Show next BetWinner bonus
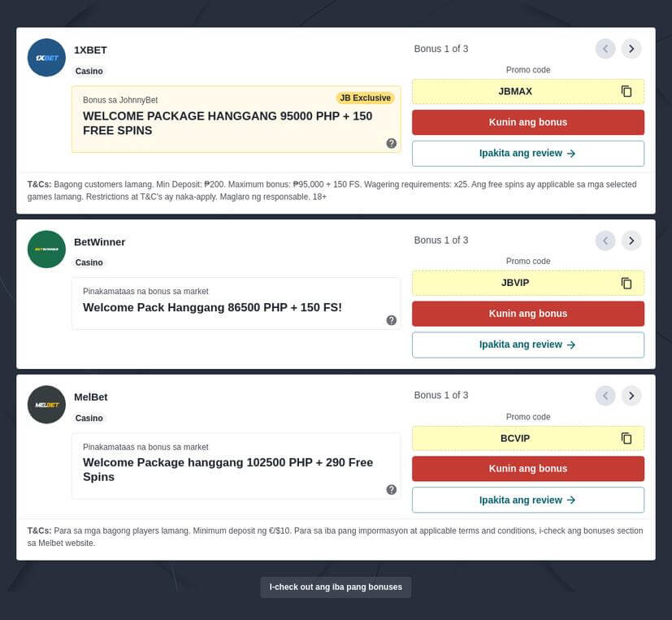The height and width of the screenshot is (620, 672). [631, 241]
